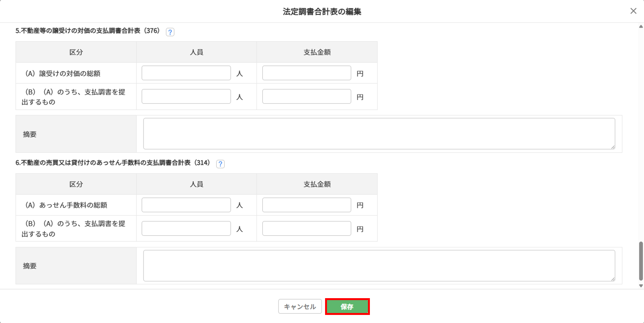Viewport: 644px width, 323px height.
Task: Click the 保存 button
Action: 347,307
